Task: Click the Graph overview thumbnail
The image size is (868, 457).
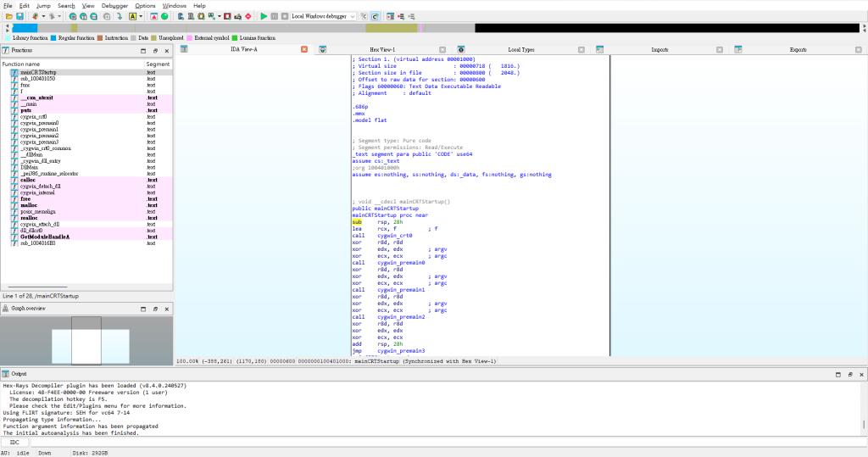Action: click(86, 340)
